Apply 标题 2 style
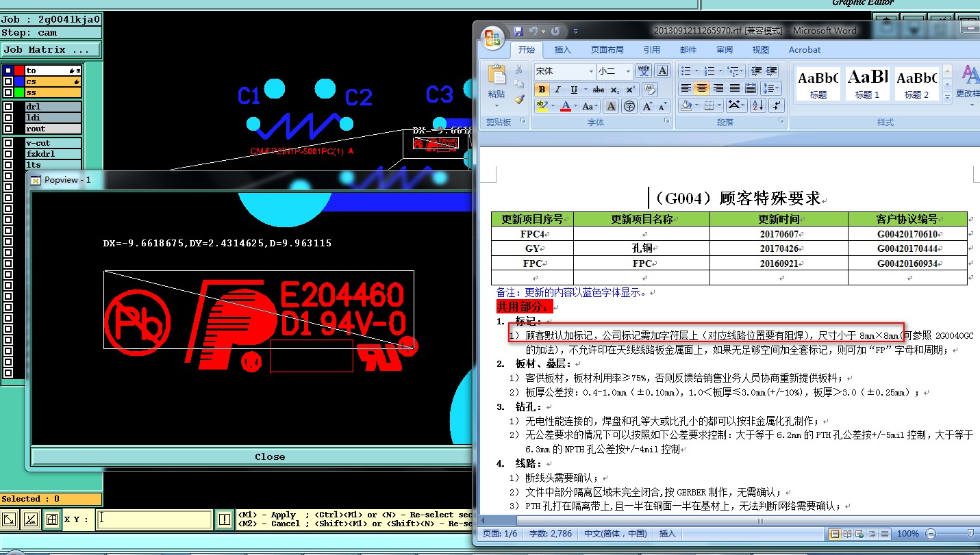Viewport: 980px width, 555px height. [x=917, y=83]
